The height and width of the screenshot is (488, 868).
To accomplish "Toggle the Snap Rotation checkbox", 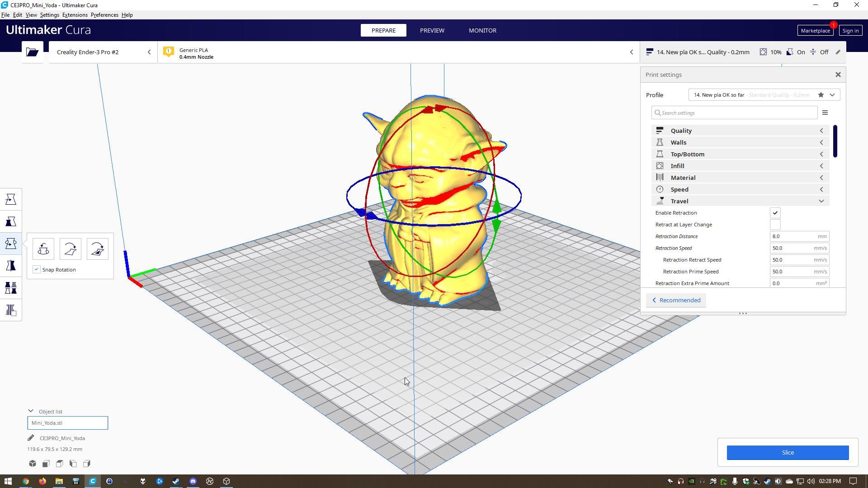I will pyautogui.click(x=37, y=270).
